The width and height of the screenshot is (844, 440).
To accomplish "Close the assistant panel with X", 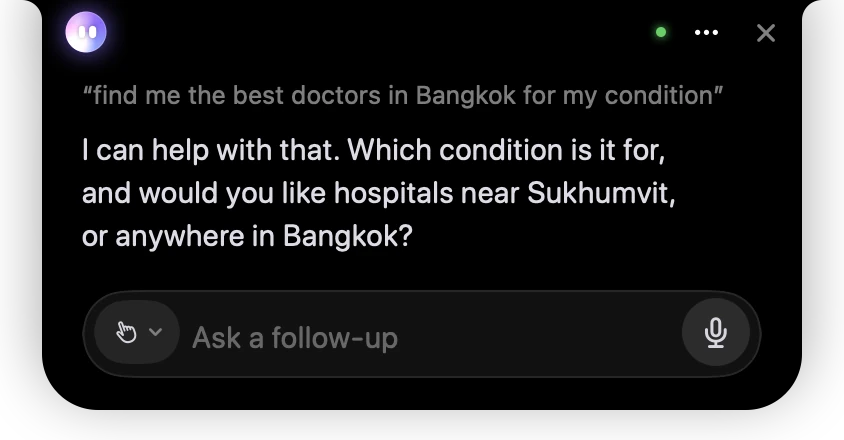I will pos(765,33).
